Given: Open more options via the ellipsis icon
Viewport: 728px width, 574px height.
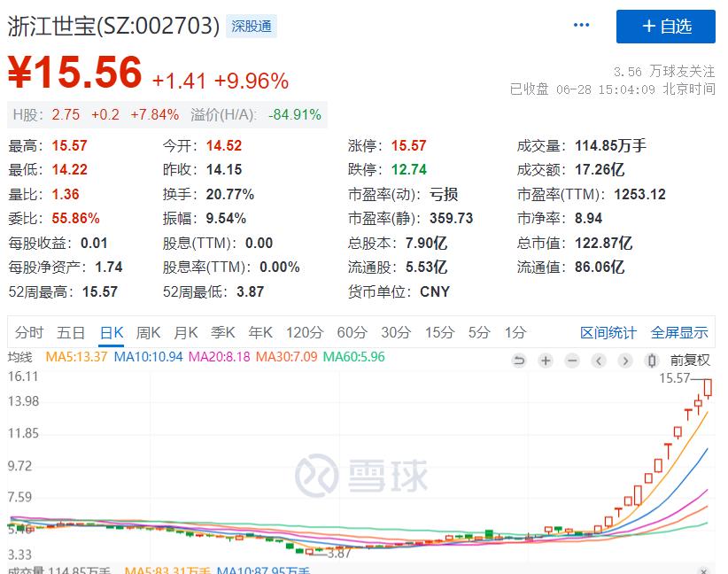Looking at the screenshot, I should [x=581, y=25].
